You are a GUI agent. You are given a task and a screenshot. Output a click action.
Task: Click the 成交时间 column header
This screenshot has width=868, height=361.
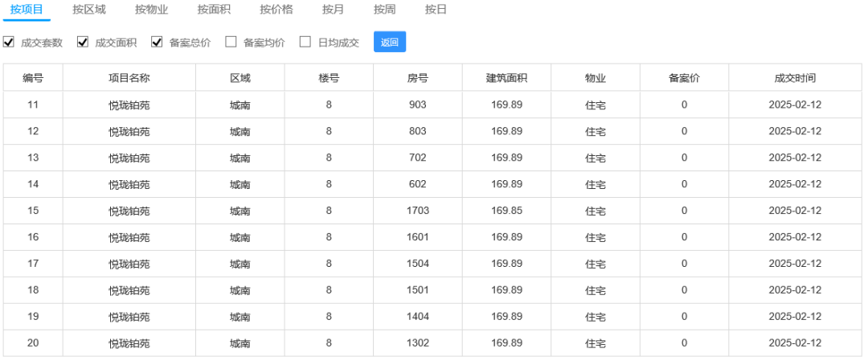coord(795,78)
